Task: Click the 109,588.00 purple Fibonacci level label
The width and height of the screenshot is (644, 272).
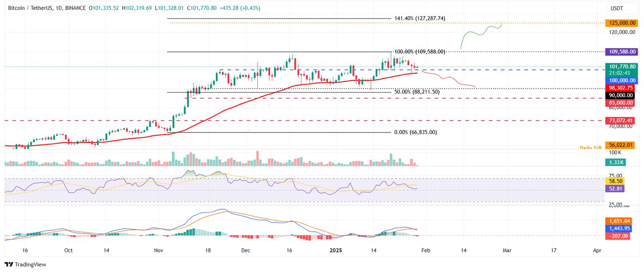Action: (621, 52)
